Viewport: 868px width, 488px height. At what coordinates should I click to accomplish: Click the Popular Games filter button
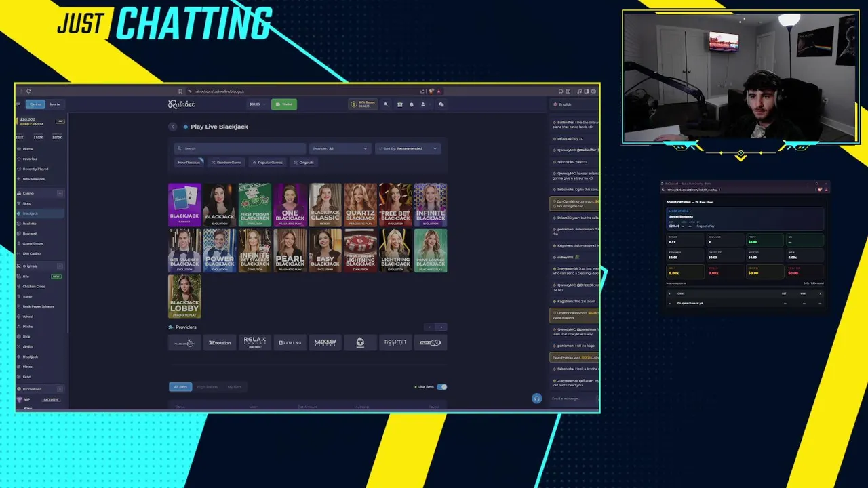[x=267, y=163]
